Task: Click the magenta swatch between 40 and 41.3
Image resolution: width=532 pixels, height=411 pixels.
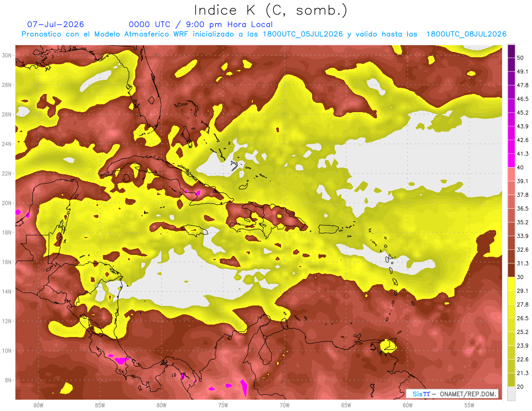Action: (x=511, y=160)
